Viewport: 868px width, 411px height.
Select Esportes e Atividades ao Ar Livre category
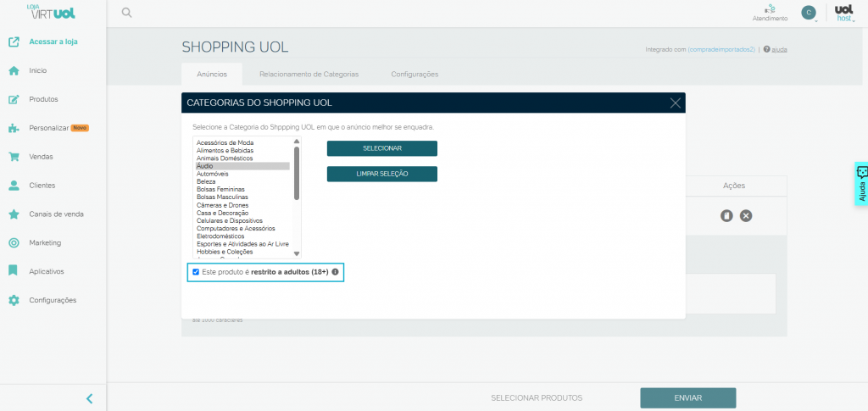point(242,244)
